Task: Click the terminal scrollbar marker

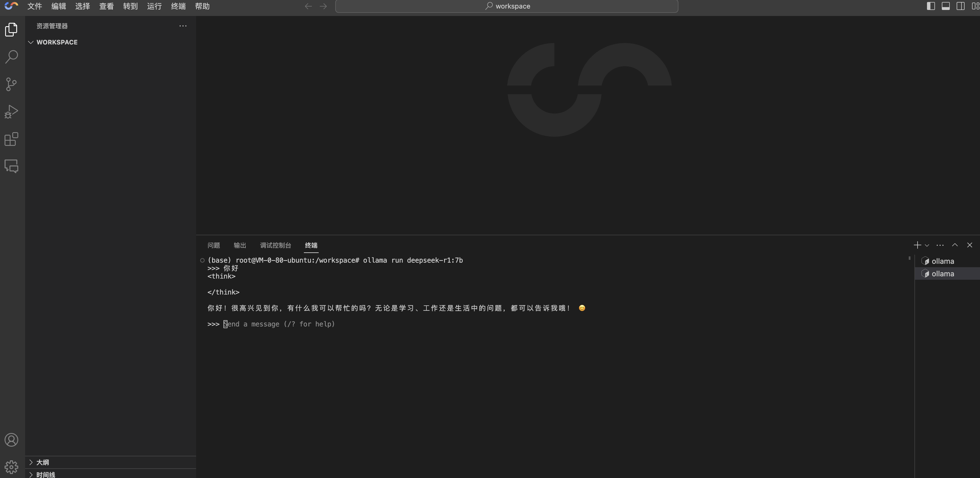Action: click(x=910, y=258)
